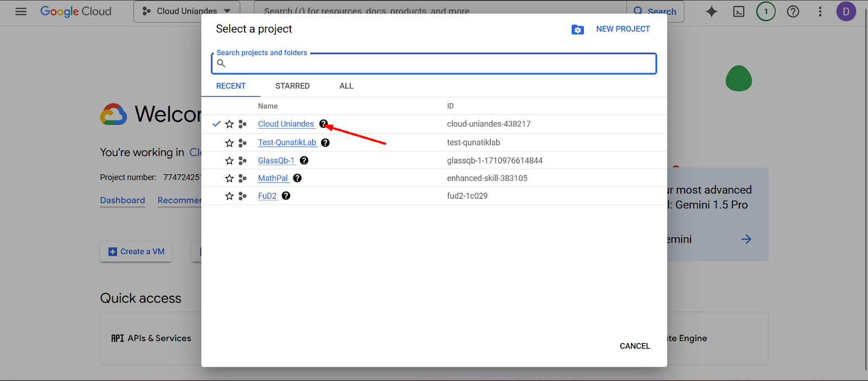
Task: Click project type icon for FuD2
Action: pyautogui.click(x=242, y=196)
